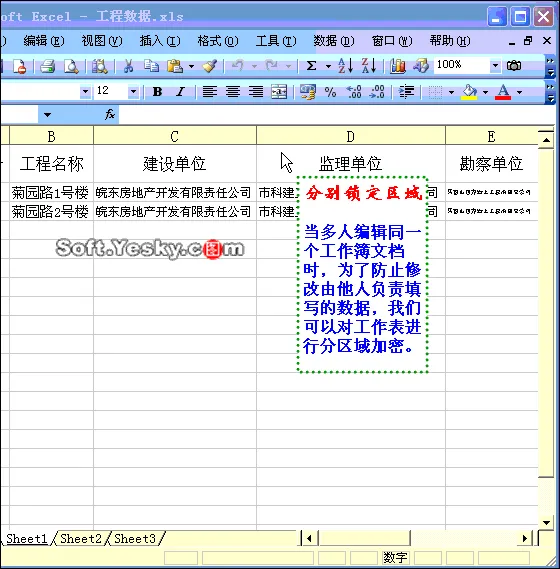Switch to Sheet2 tab

[81, 539]
